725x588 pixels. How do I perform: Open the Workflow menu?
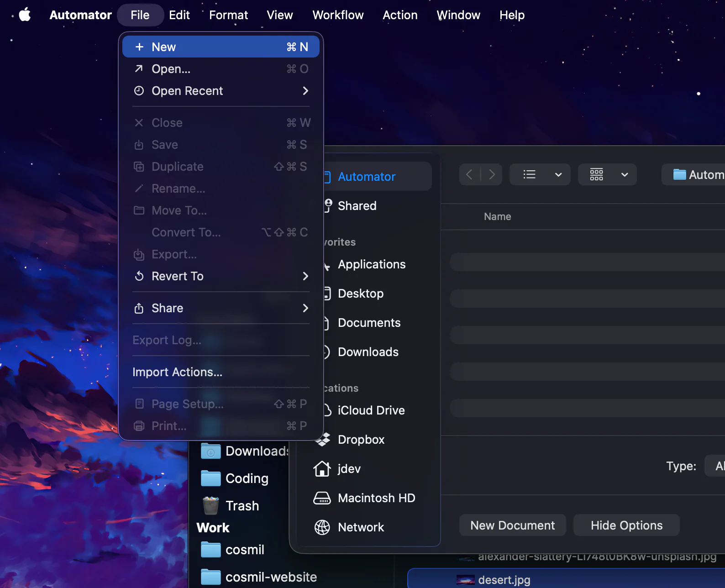point(338,15)
